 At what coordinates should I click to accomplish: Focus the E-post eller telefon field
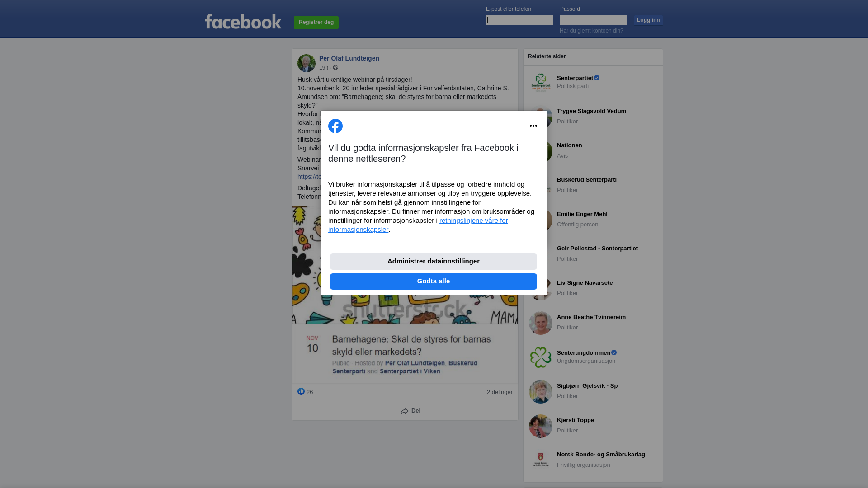(519, 20)
